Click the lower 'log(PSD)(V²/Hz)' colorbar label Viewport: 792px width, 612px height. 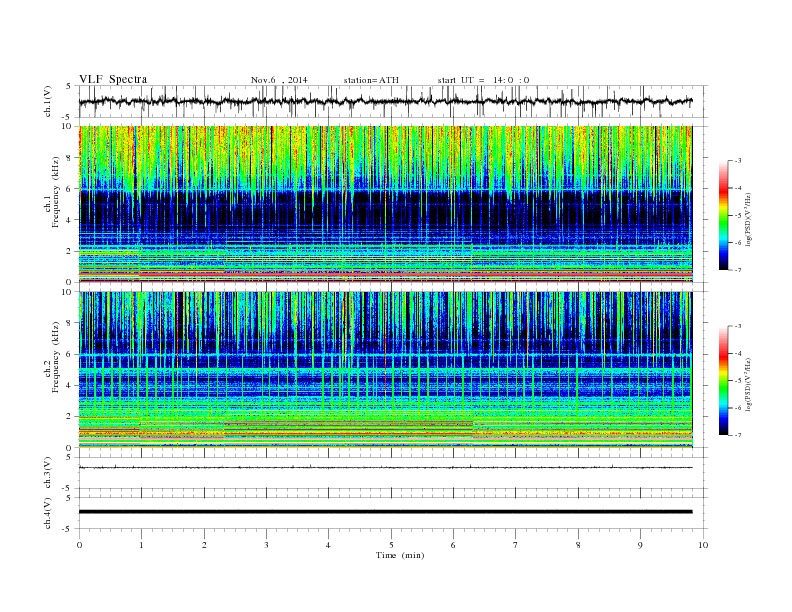coord(748,383)
